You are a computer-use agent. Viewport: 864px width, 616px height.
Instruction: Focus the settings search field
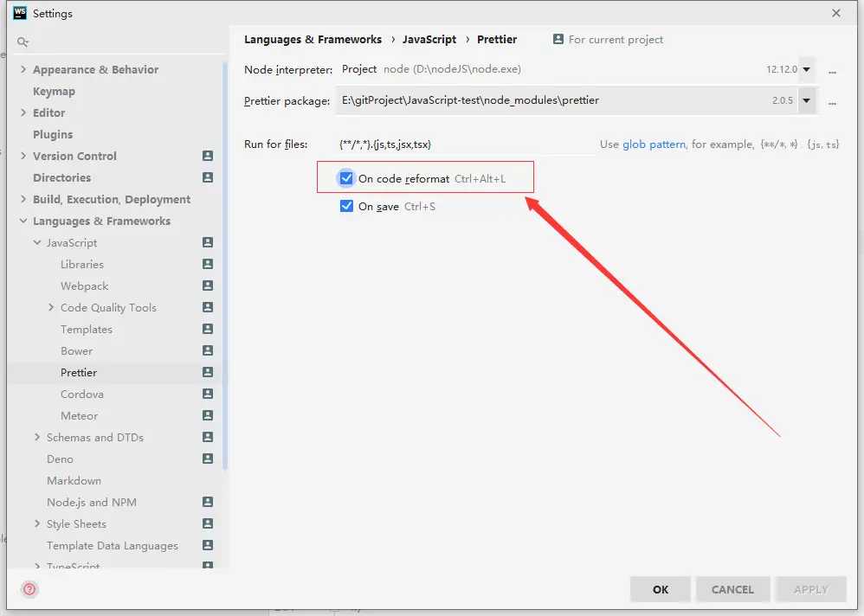point(119,42)
